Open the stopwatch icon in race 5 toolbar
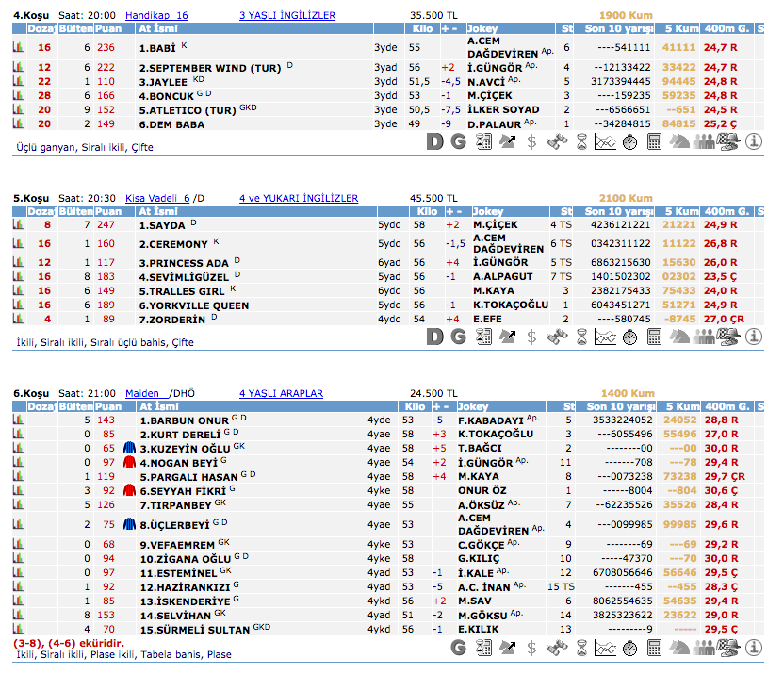 (x=630, y=337)
